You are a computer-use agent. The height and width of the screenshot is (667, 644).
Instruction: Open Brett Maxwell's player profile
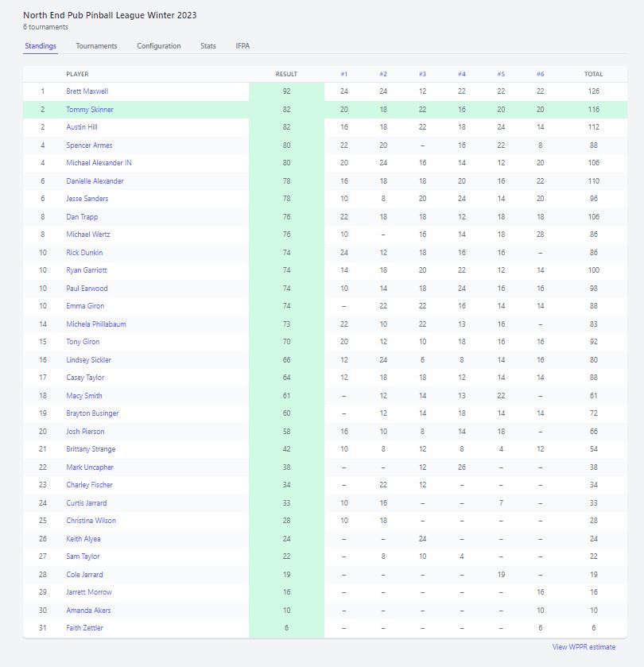coord(87,91)
